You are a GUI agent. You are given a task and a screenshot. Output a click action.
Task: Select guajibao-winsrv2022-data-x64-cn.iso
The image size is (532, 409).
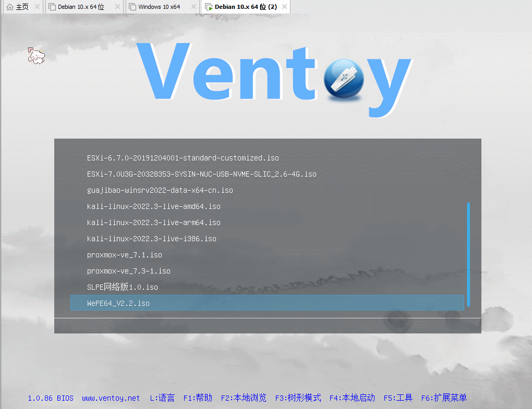pyautogui.click(x=267, y=191)
